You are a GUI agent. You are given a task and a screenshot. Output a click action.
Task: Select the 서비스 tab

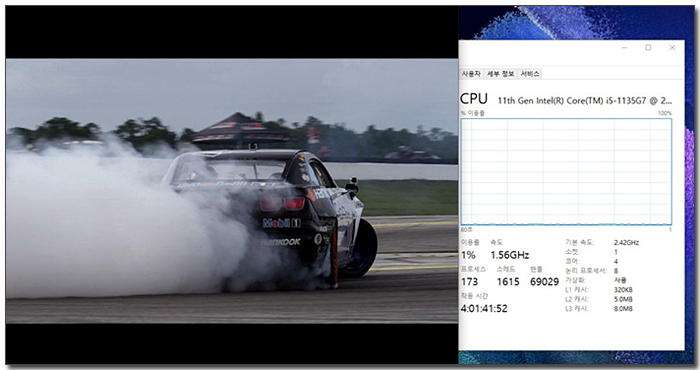point(530,74)
